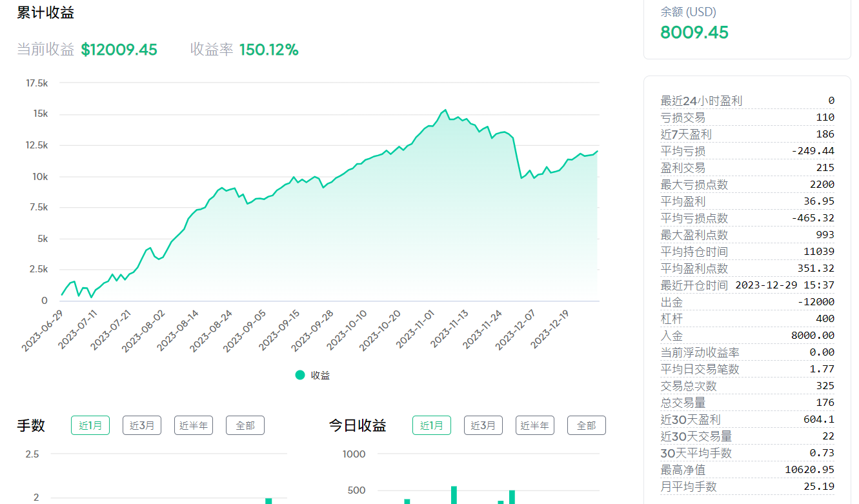Click the 最高净值 row in statistics

(x=747, y=470)
